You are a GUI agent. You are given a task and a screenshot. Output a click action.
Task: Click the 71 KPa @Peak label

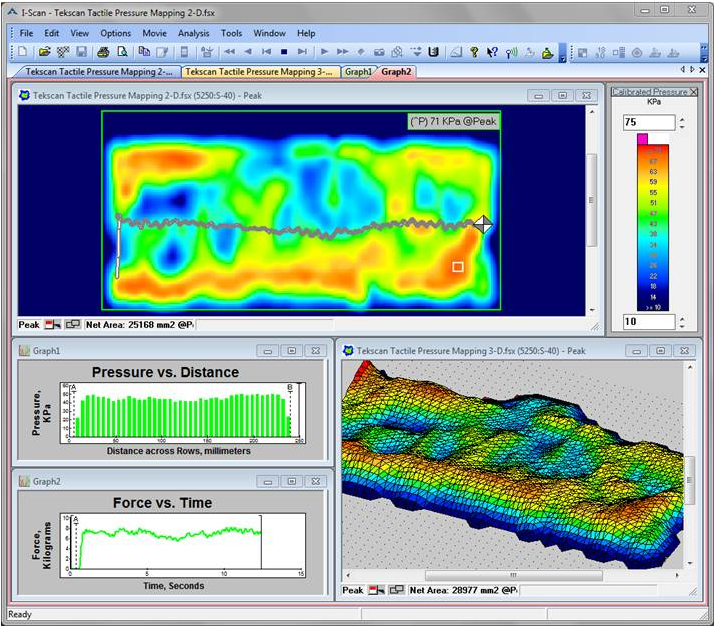coord(453,121)
